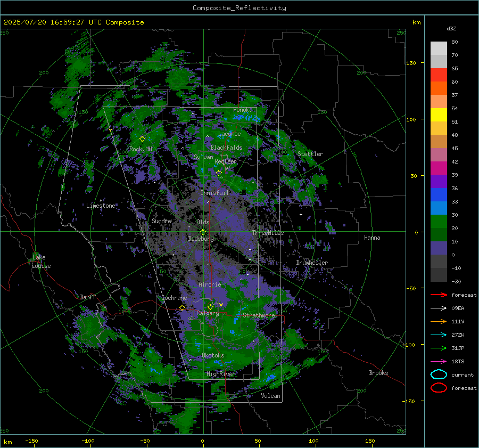The height and width of the screenshot is (448, 479).
Task: Select the purple 36-39 dBZ swatch
Action: 439,182
